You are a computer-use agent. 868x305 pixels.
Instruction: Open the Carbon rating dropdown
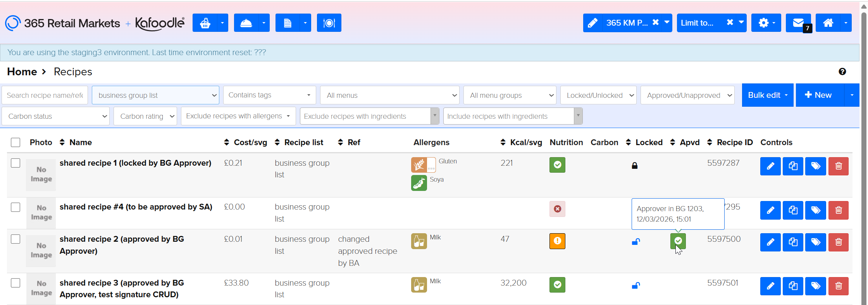point(145,116)
